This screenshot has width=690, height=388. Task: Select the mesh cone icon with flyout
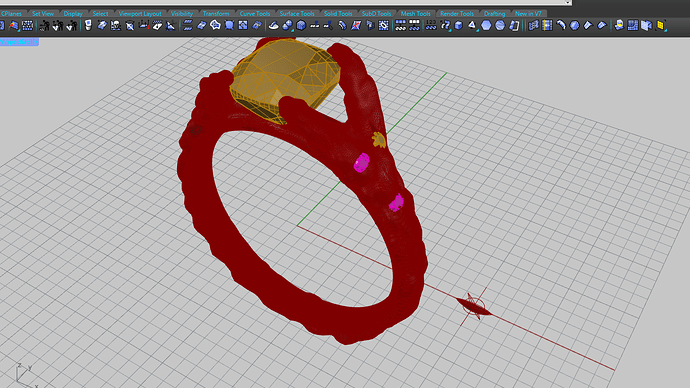(x=472, y=26)
